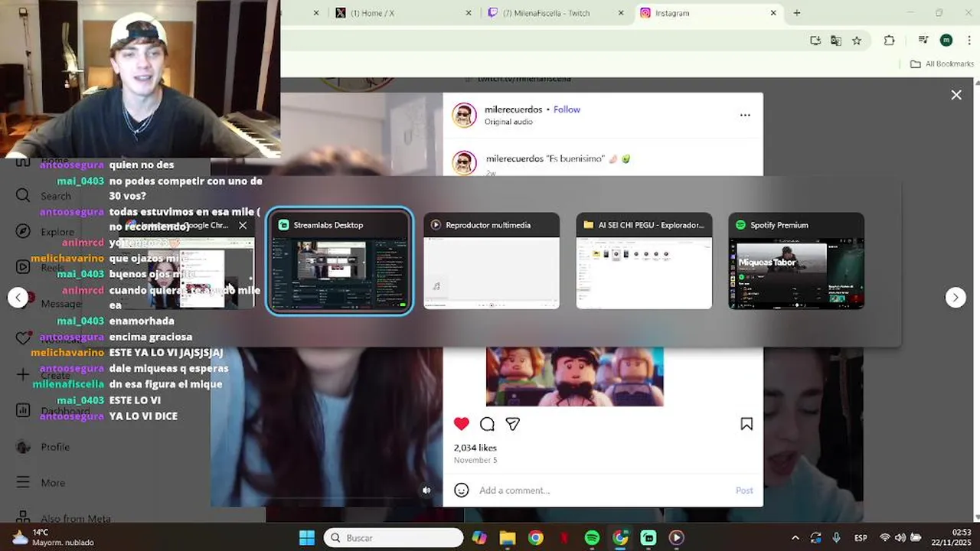Focus the Add a comment field
The image size is (980, 551).
[x=601, y=490]
